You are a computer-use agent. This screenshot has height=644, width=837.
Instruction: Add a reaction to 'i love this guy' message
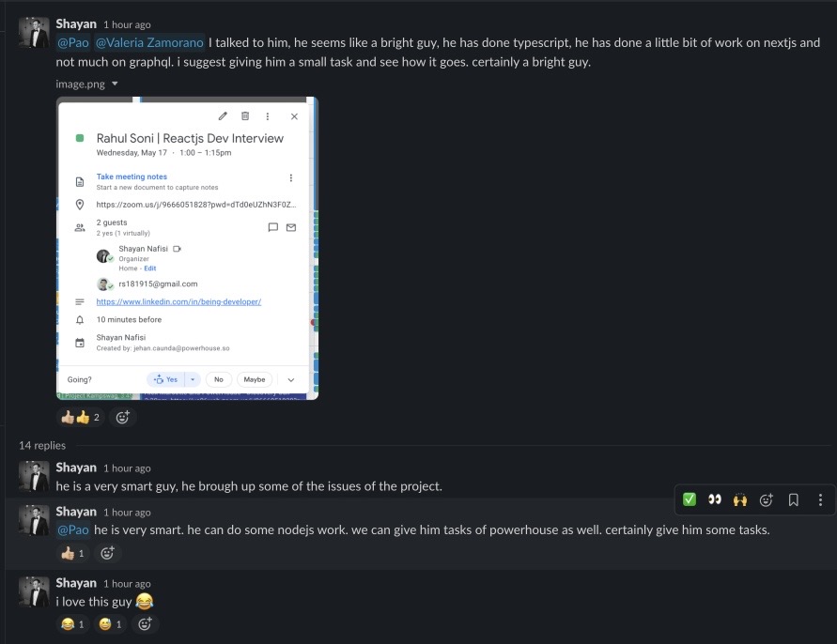tap(146, 623)
